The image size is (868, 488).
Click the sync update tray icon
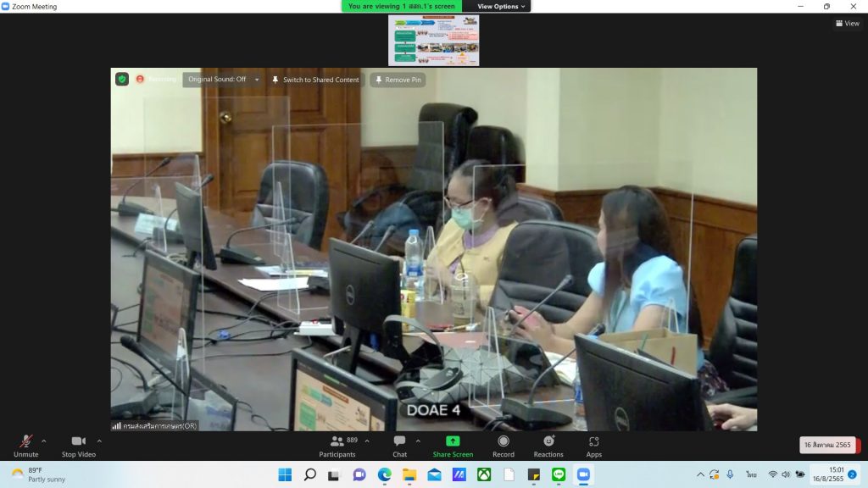point(715,474)
